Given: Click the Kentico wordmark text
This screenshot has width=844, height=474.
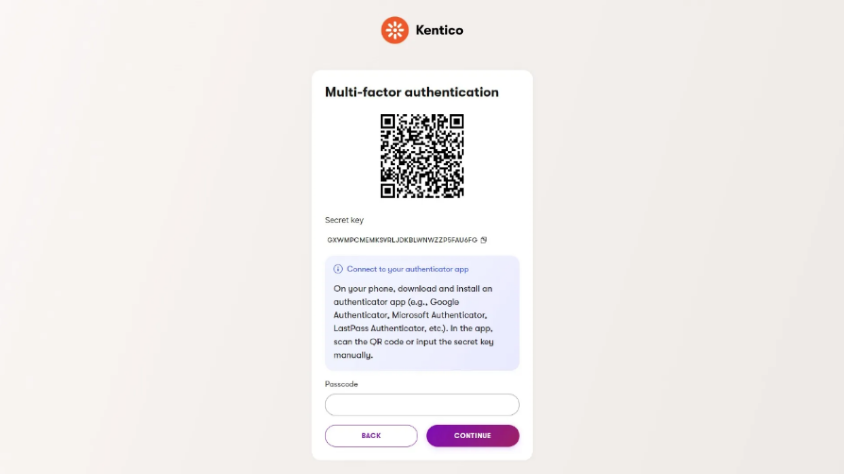Looking at the screenshot, I should click(439, 30).
